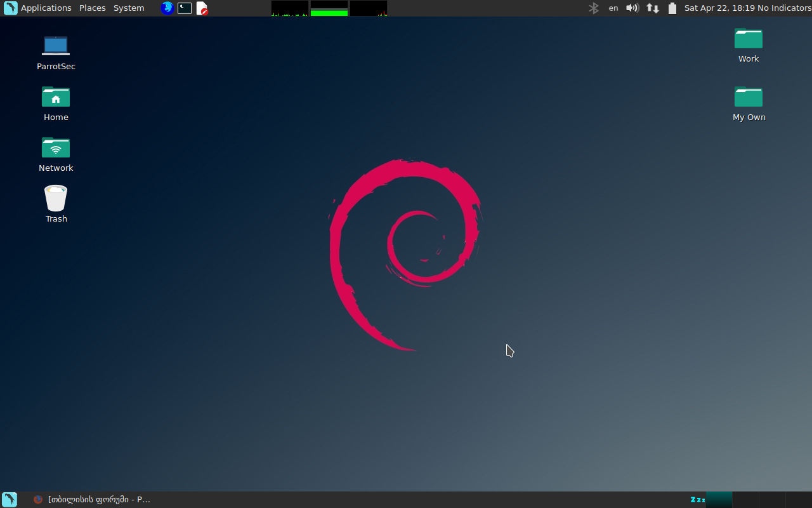
Task: Launch the blue web browser panel icon
Action: coord(167,8)
